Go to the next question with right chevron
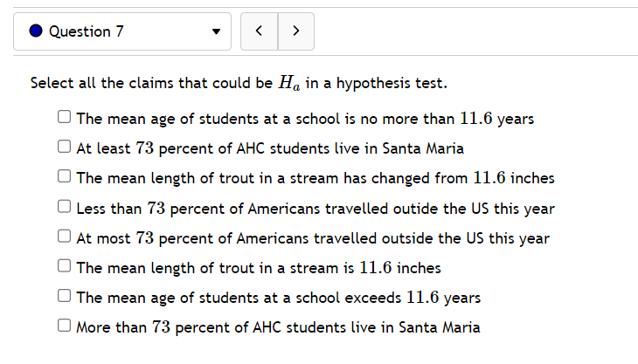The image size is (638, 364). pyautogui.click(x=296, y=31)
